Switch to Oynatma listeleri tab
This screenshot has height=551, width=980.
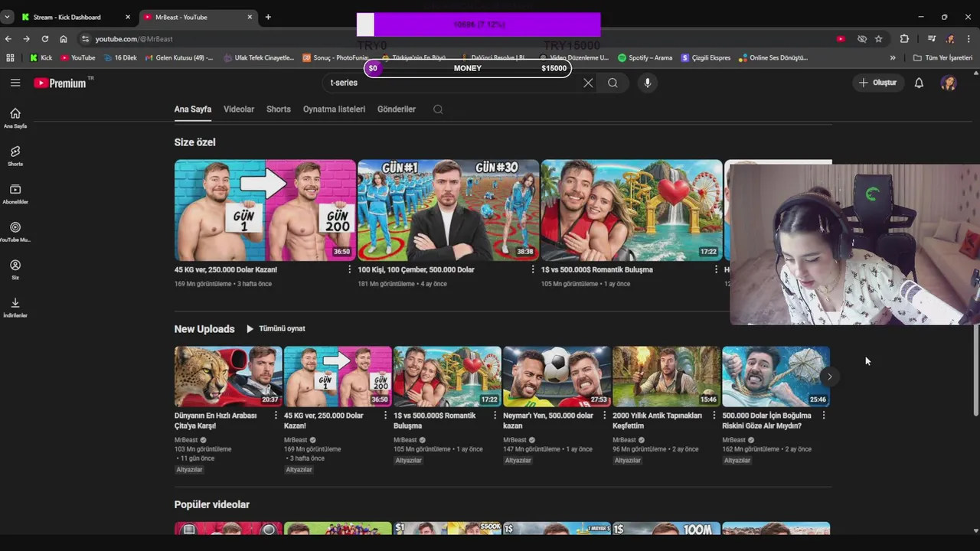click(334, 109)
